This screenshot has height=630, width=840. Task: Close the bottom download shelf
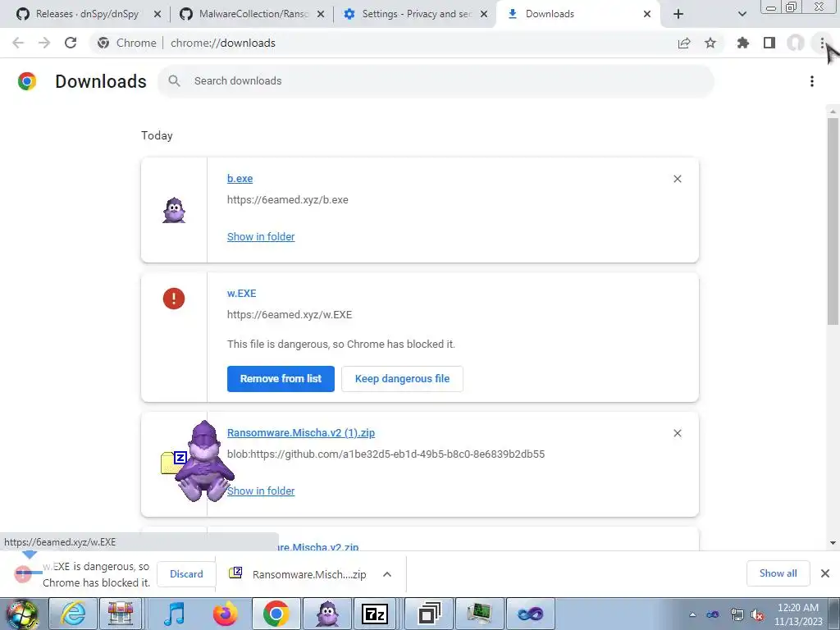coord(825,573)
